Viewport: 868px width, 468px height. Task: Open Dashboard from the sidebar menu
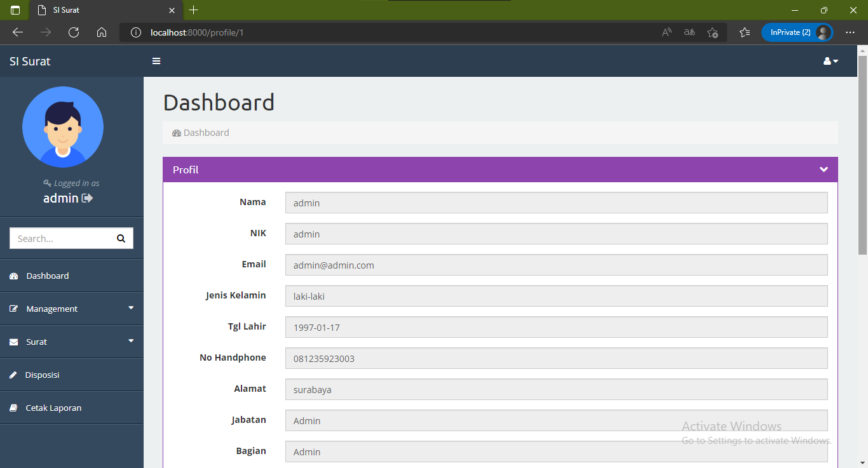(x=48, y=276)
